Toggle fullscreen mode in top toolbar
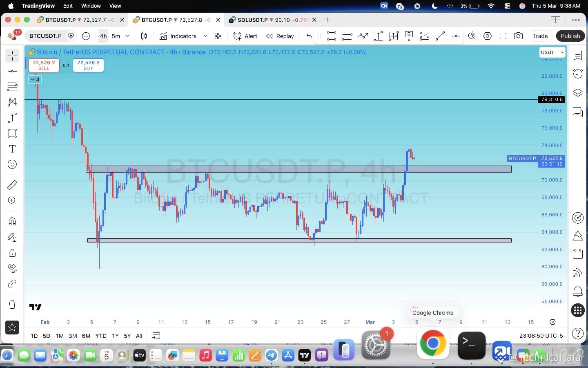This screenshot has width=588, height=368. tap(503, 36)
